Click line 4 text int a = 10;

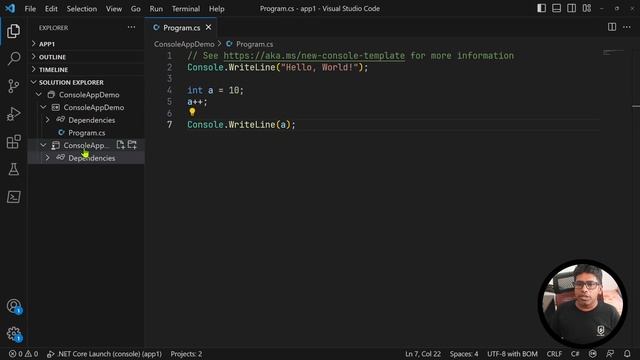click(215, 90)
